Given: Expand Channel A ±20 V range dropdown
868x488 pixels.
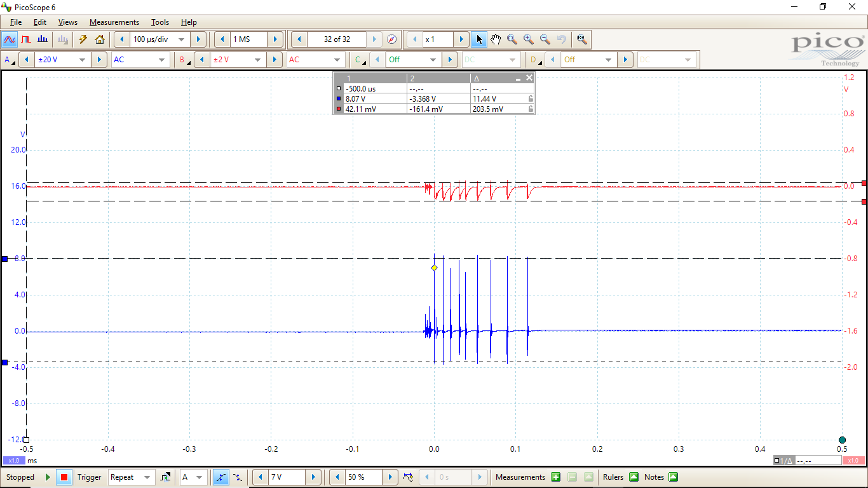Looking at the screenshot, I should (82, 60).
